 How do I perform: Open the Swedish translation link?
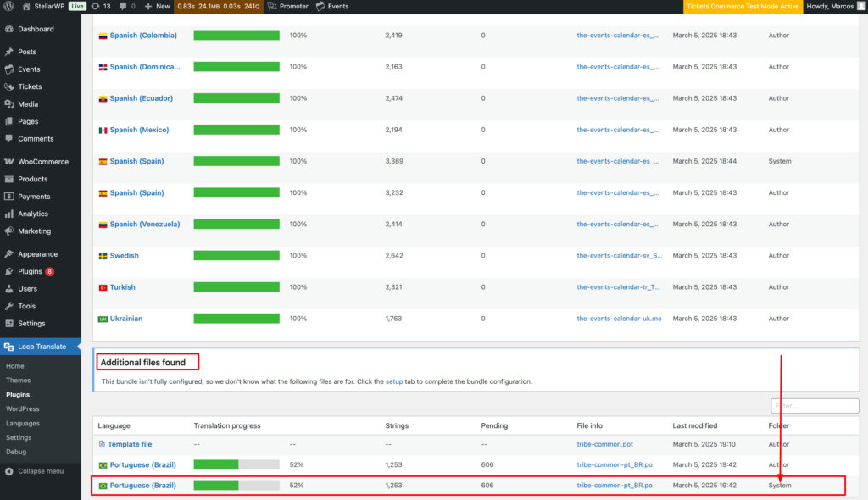(124, 256)
